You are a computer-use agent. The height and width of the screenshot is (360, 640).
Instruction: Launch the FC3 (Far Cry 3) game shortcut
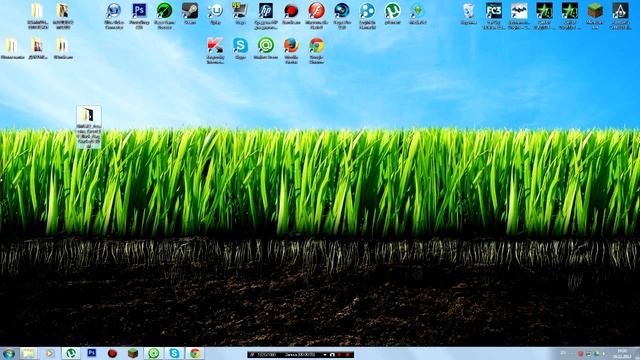pos(493,11)
